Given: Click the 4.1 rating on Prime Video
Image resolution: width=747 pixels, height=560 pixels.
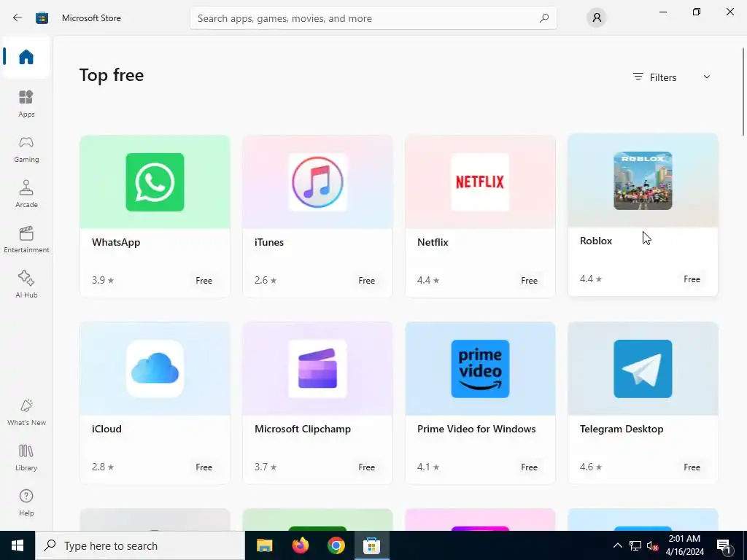Looking at the screenshot, I should coord(428,467).
